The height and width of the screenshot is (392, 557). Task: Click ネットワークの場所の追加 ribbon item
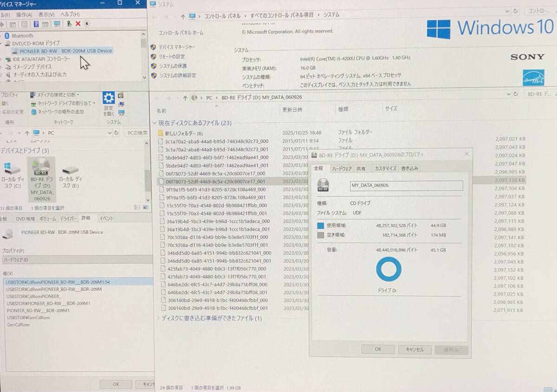click(58, 112)
